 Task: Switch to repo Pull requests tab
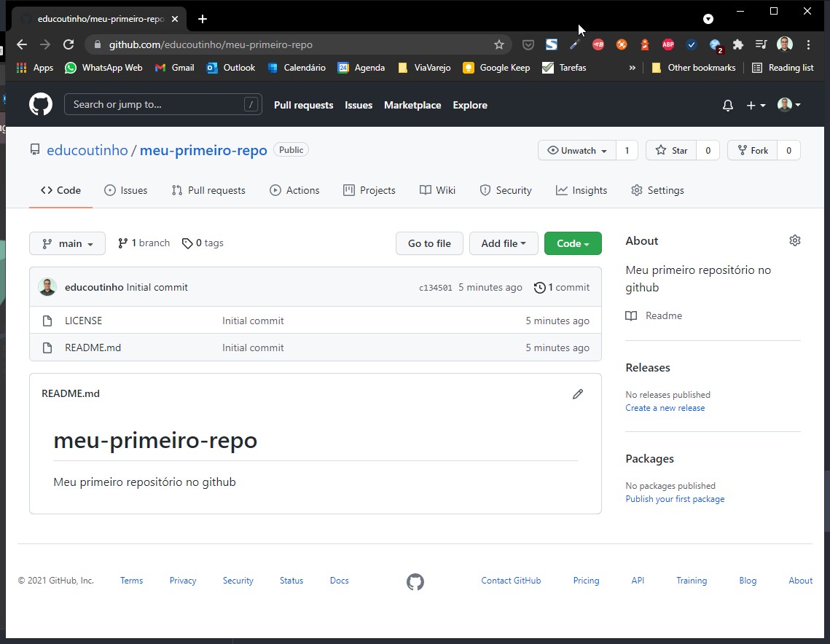pos(208,190)
